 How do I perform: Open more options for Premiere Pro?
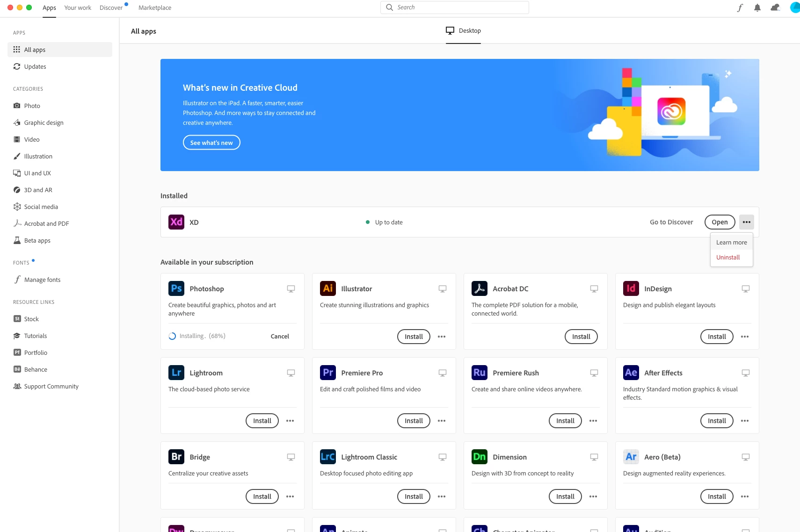coord(442,421)
